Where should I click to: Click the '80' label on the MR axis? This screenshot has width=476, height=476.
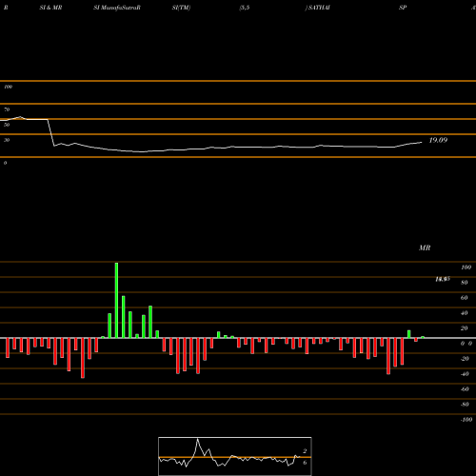(465, 283)
